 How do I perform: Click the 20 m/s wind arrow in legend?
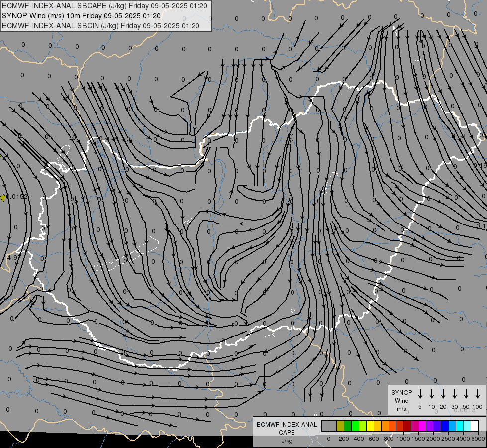click(x=443, y=394)
